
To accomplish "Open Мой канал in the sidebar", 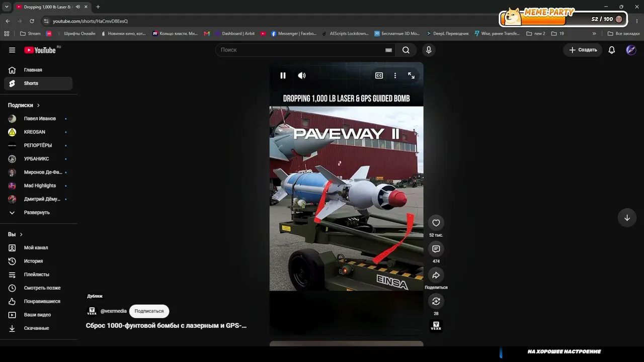I will [38, 248].
